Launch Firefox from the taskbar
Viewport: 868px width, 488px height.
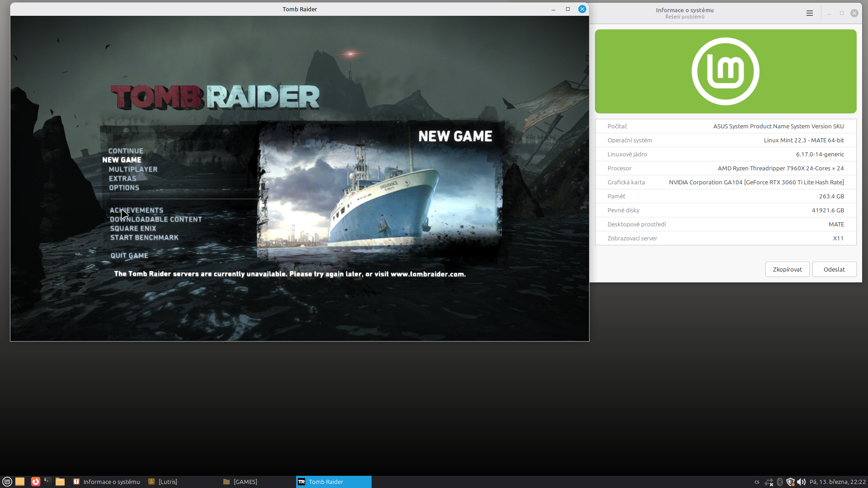(36, 482)
